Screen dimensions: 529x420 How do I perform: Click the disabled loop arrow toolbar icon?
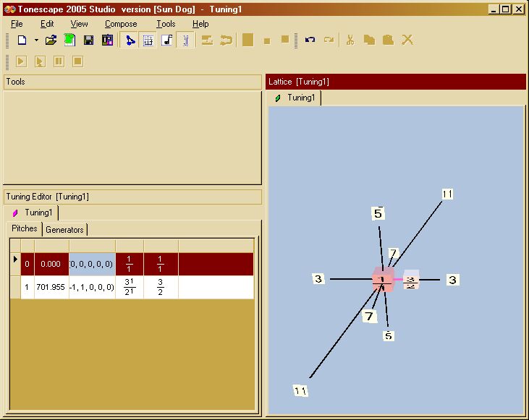coord(226,40)
